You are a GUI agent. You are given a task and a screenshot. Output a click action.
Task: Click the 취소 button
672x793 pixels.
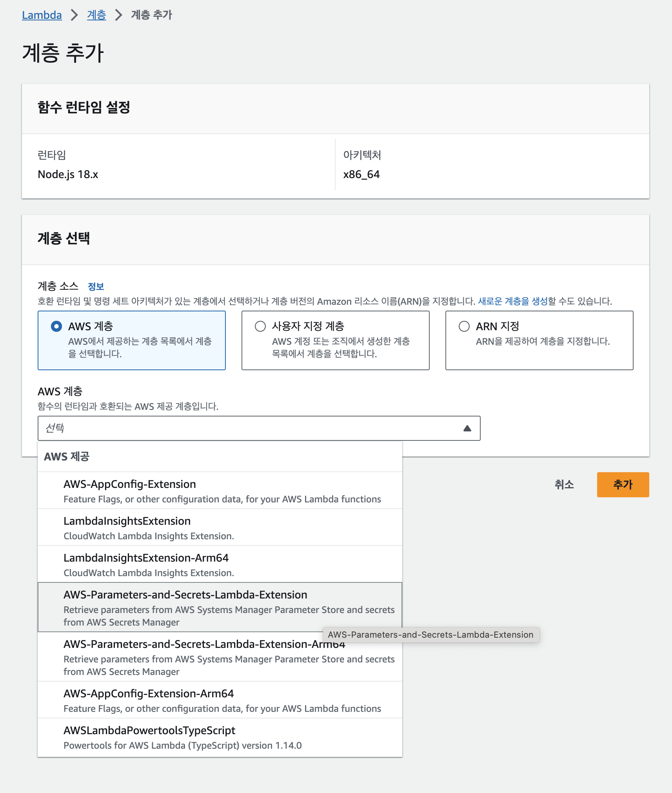[x=565, y=485]
